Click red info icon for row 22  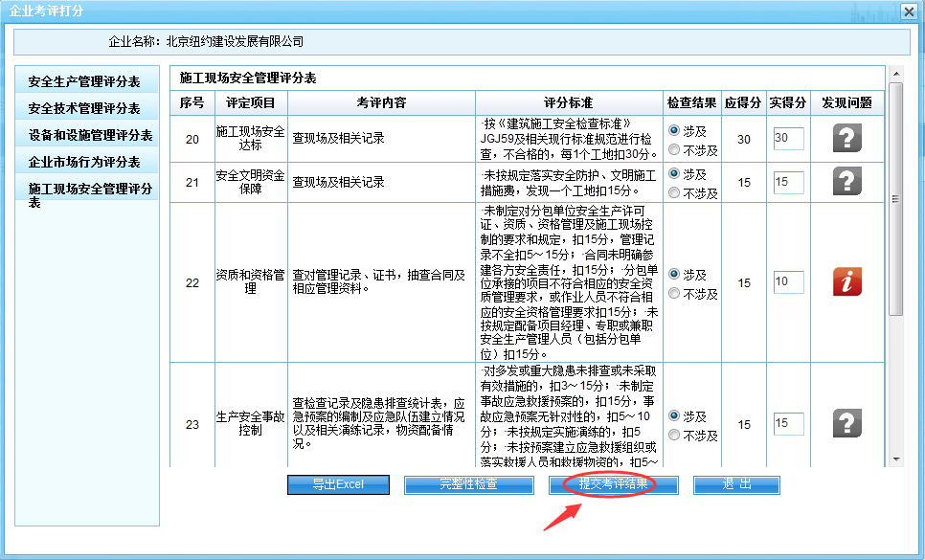click(x=846, y=282)
